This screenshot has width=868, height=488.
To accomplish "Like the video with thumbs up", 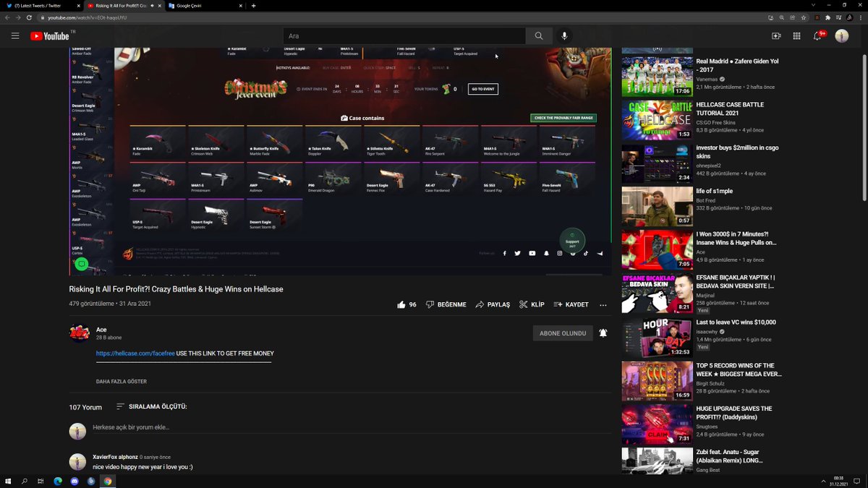I will coord(407,304).
